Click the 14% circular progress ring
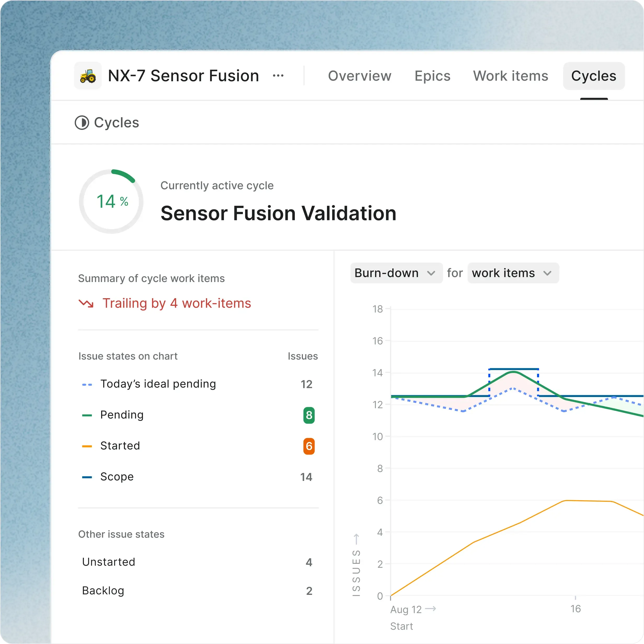This screenshot has height=644, width=644. click(x=111, y=201)
